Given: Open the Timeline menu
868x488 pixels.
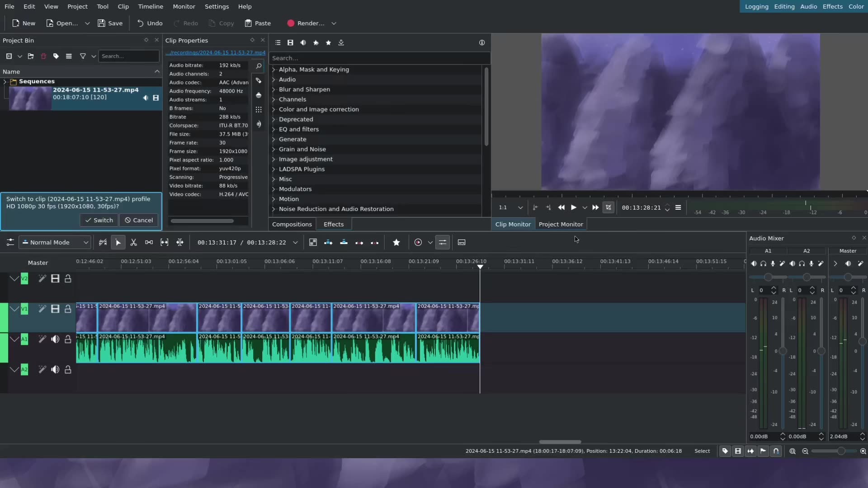Looking at the screenshot, I should tap(151, 7).
